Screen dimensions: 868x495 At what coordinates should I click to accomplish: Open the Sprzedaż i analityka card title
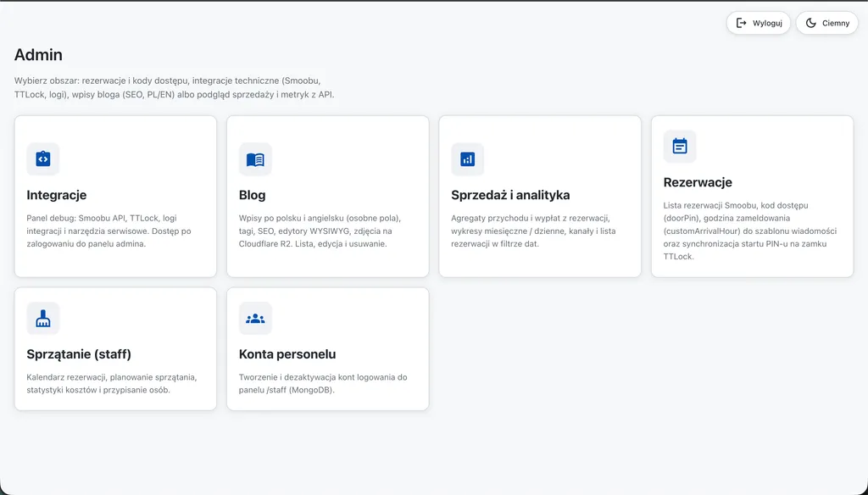[x=510, y=195]
